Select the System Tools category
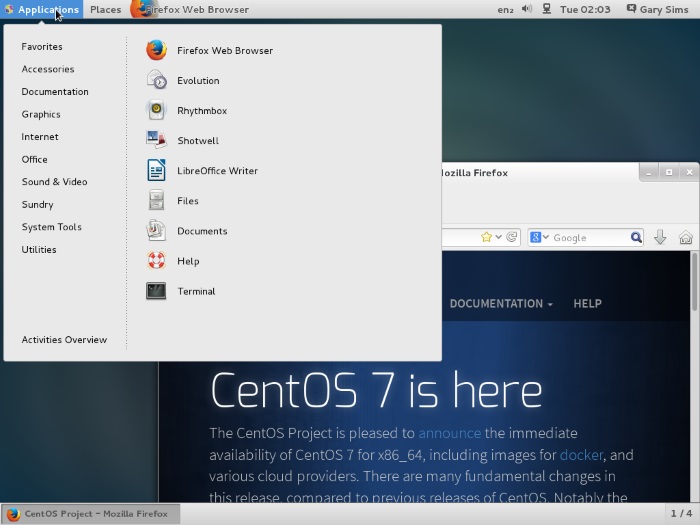Viewport: 700px width, 525px height. 52,227
